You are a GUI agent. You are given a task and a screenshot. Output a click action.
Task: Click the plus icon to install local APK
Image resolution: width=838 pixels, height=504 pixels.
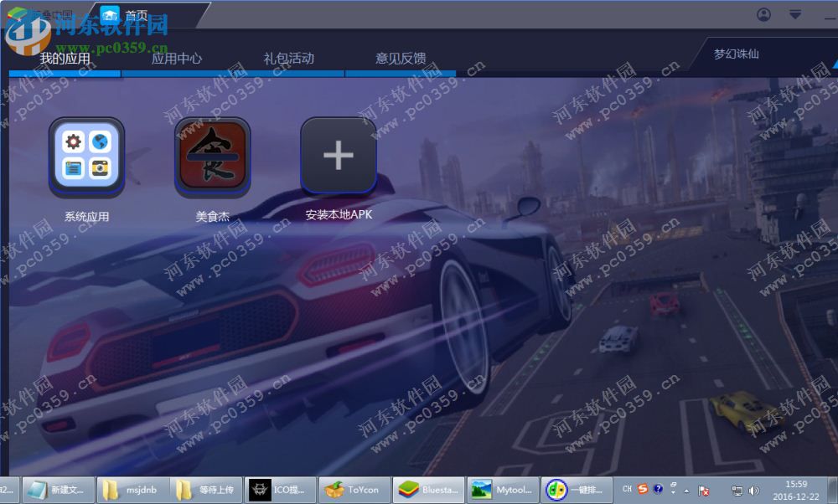coord(339,156)
